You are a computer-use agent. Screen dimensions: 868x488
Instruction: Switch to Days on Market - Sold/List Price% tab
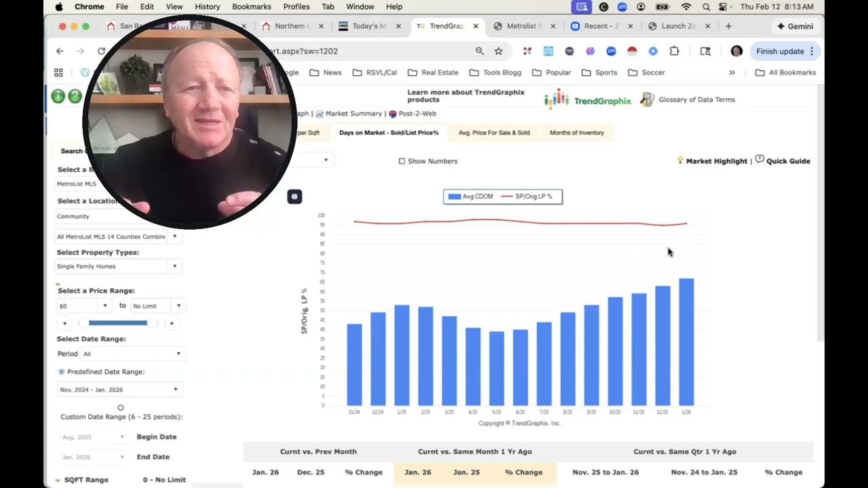coord(389,133)
